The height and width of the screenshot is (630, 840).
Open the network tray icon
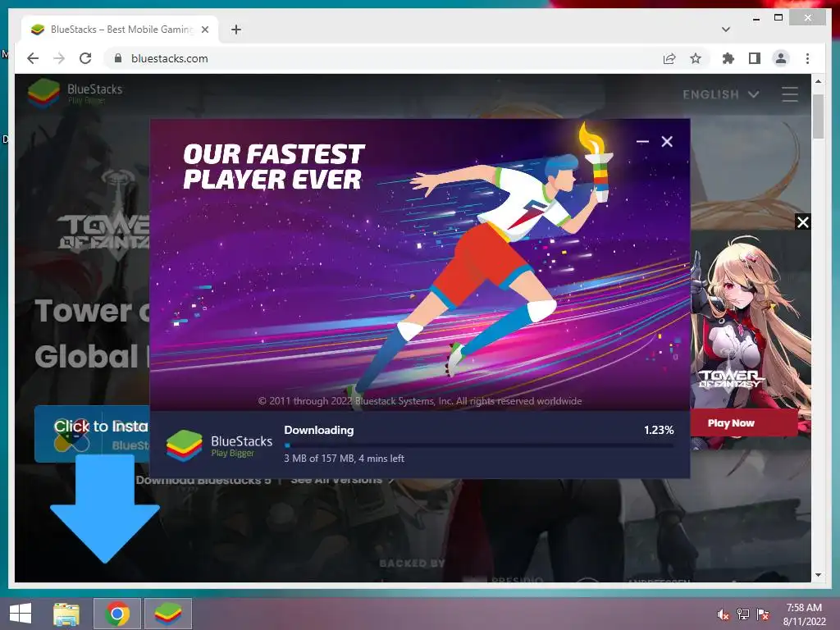coord(743,614)
